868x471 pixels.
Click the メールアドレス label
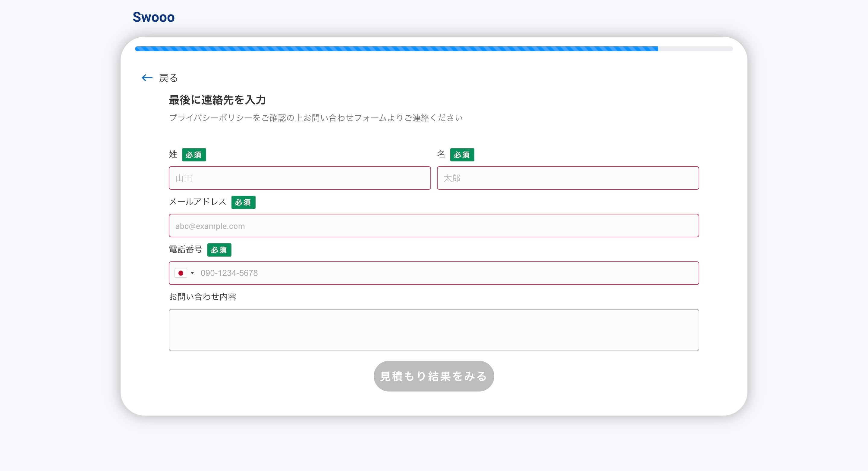(197, 202)
